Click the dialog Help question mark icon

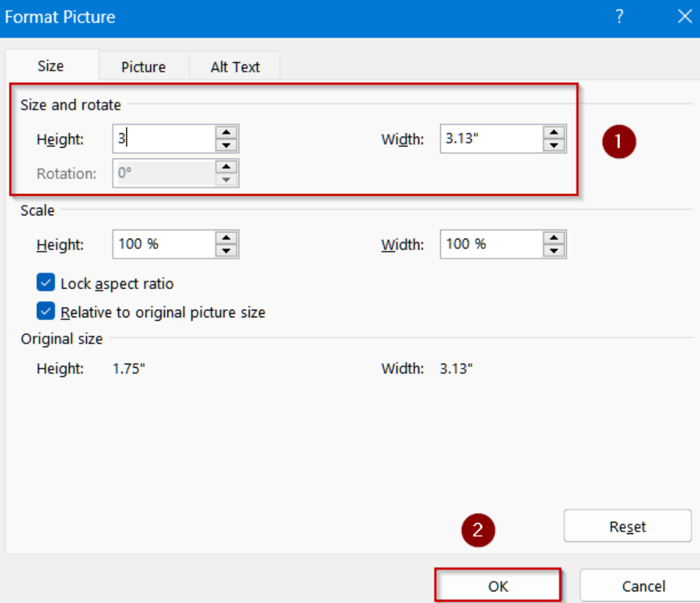(619, 16)
